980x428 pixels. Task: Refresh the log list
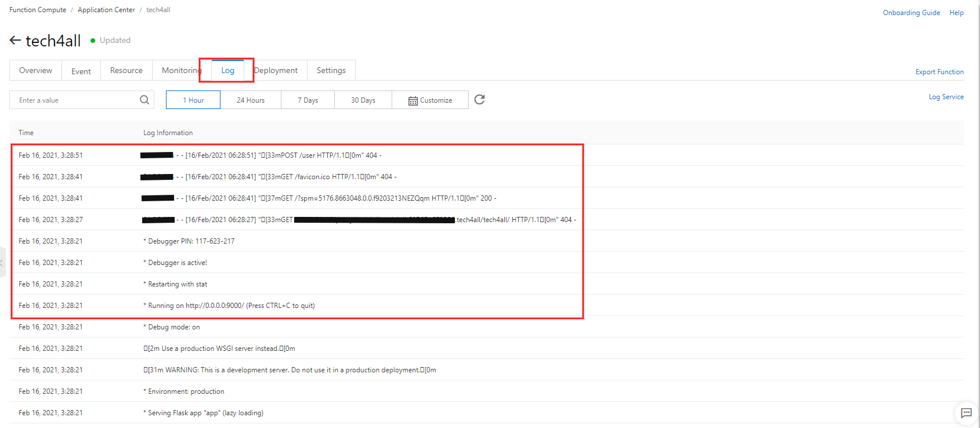click(x=479, y=100)
